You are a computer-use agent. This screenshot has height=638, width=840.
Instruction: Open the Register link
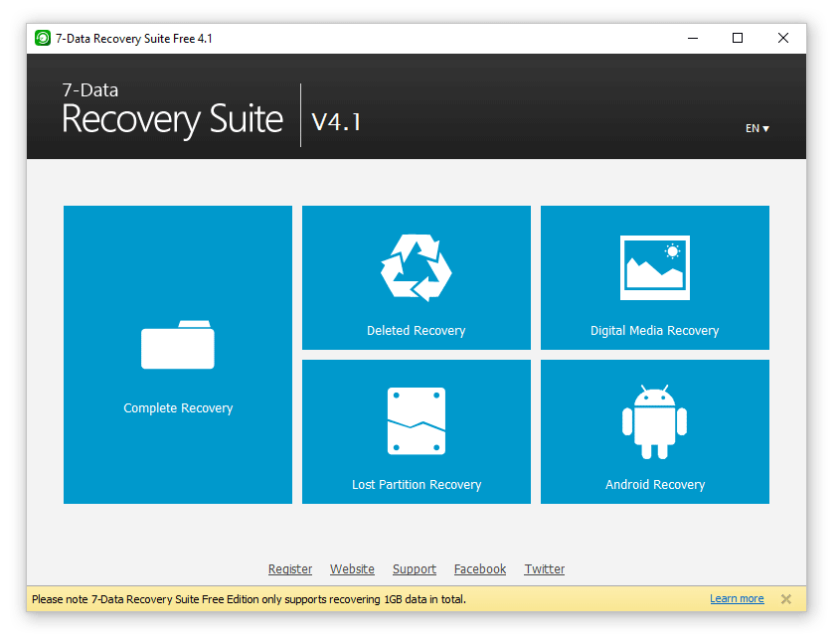[x=290, y=568]
